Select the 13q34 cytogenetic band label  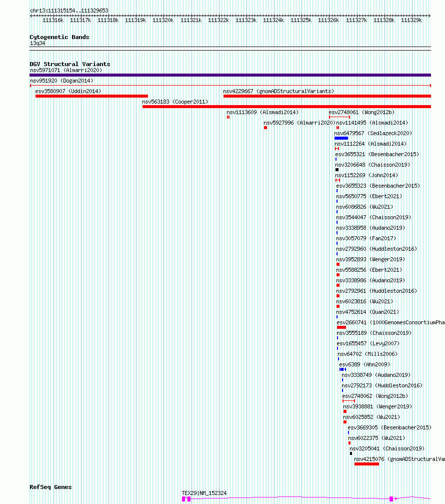[37, 43]
